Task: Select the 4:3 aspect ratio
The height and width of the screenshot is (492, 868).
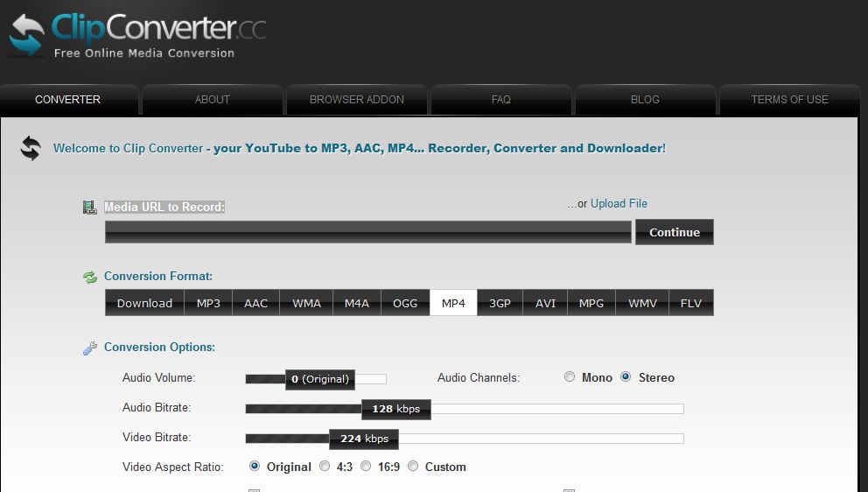Action: (x=325, y=466)
